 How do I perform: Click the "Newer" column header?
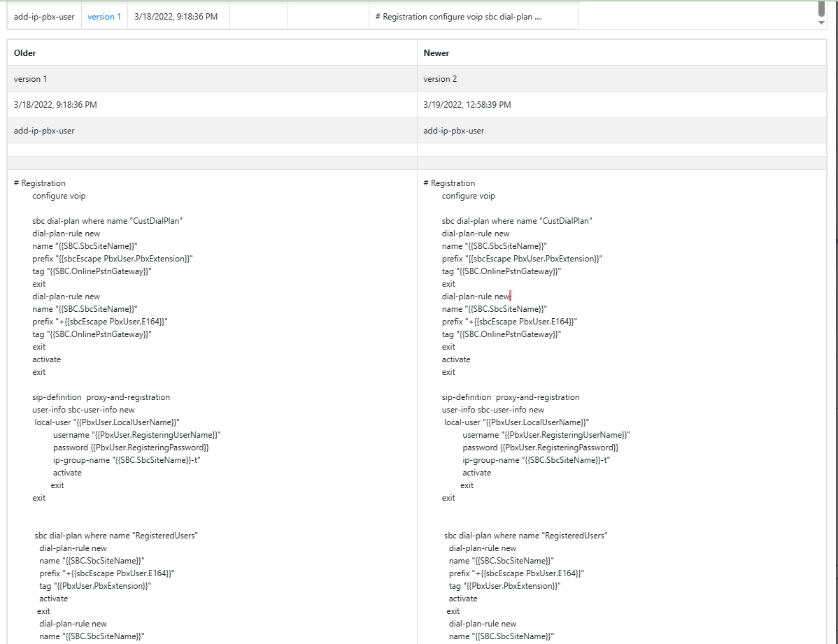pyautogui.click(x=436, y=53)
